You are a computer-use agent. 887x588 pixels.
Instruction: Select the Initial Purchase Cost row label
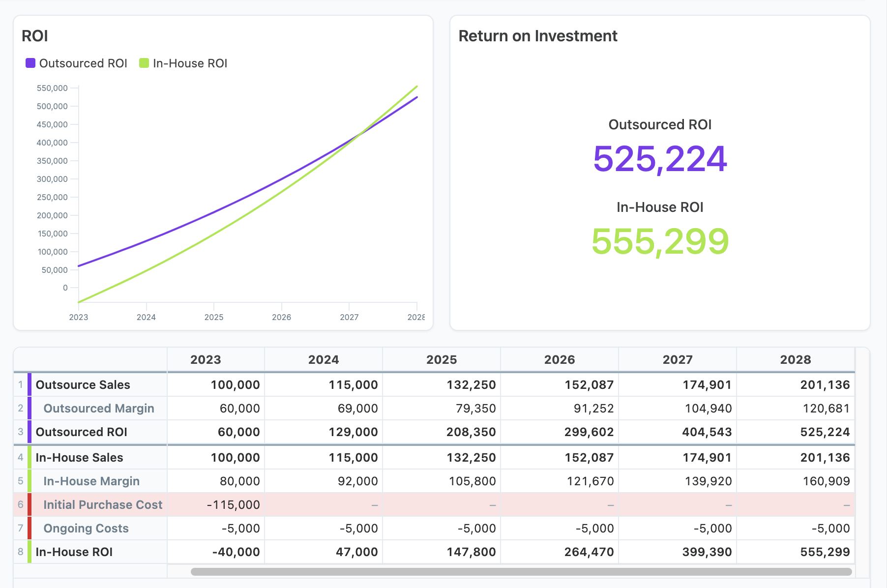(x=102, y=505)
